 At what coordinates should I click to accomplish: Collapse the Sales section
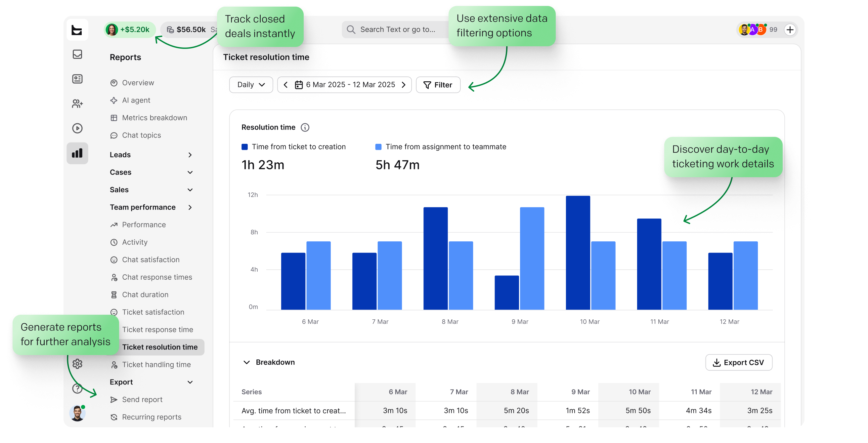click(152, 190)
